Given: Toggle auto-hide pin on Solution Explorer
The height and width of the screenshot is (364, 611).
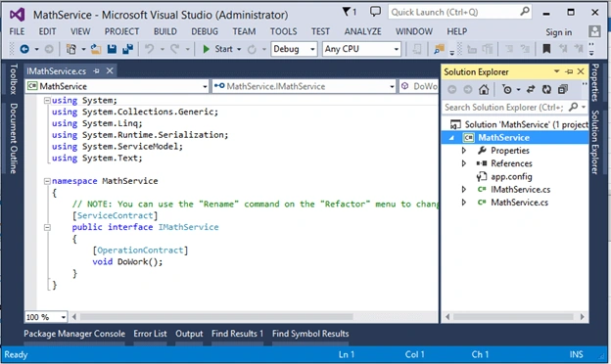Looking at the screenshot, I should (x=569, y=71).
